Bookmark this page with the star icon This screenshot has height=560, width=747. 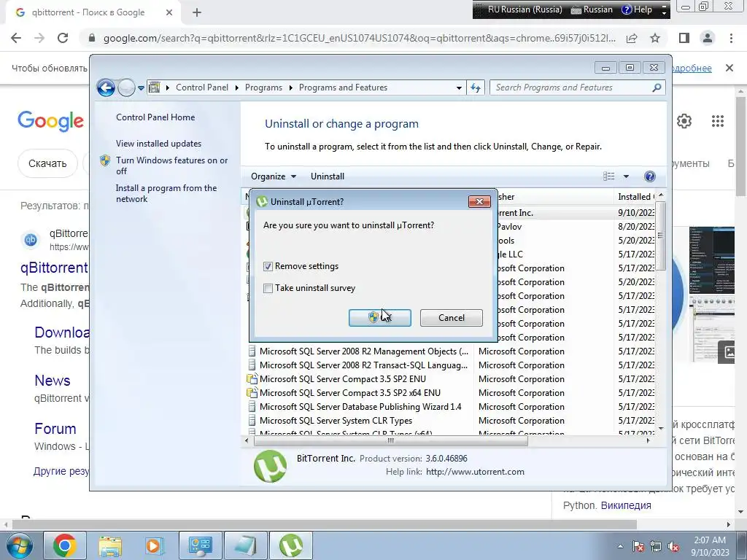pyautogui.click(x=655, y=38)
